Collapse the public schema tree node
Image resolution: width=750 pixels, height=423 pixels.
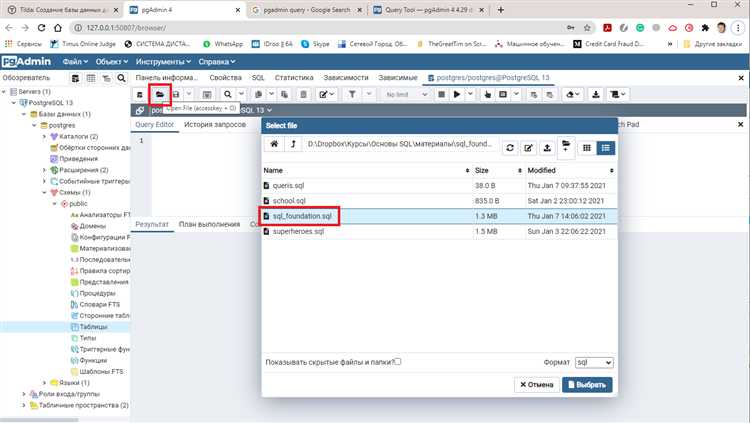(56, 203)
